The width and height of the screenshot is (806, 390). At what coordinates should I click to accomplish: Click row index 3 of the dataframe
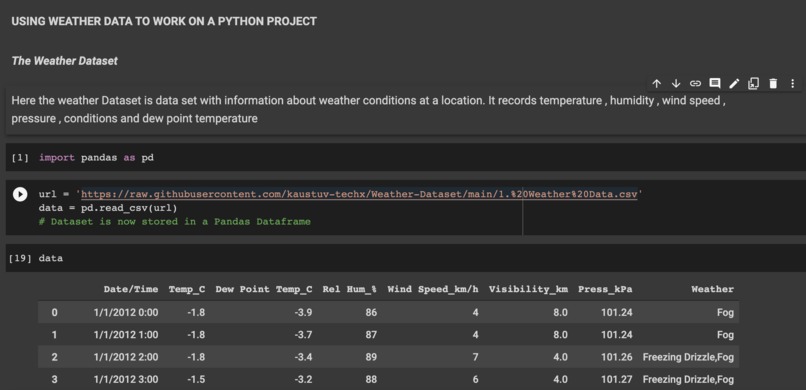(x=54, y=380)
